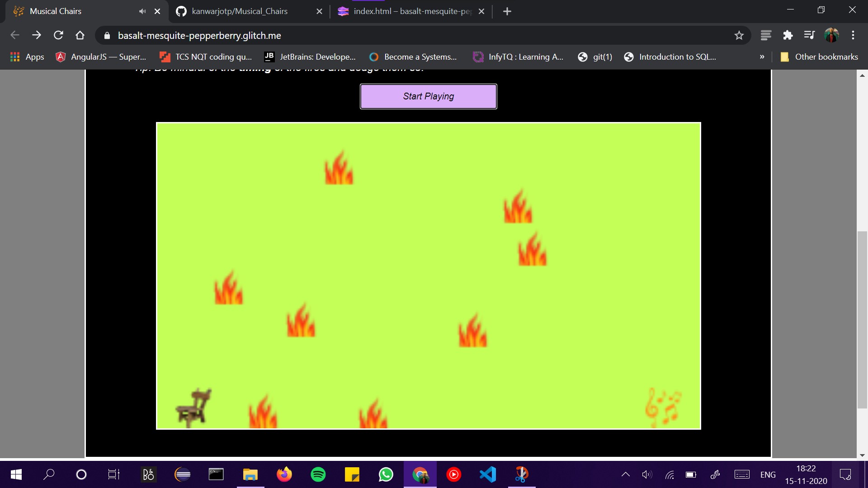Open Chrome three-dot menu
Screen dimensions: 868x488
coord(853,35)
